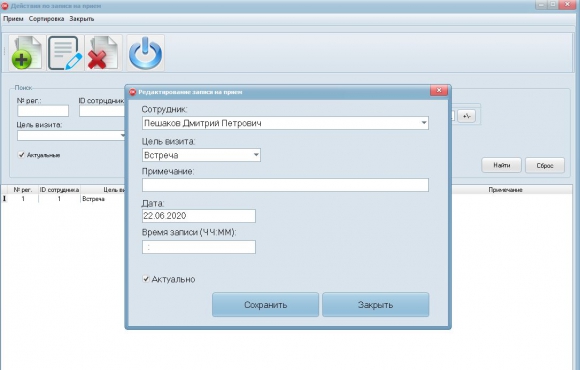
Task: Expand the Сотрудник dropdown list
Action: [424, 123]
